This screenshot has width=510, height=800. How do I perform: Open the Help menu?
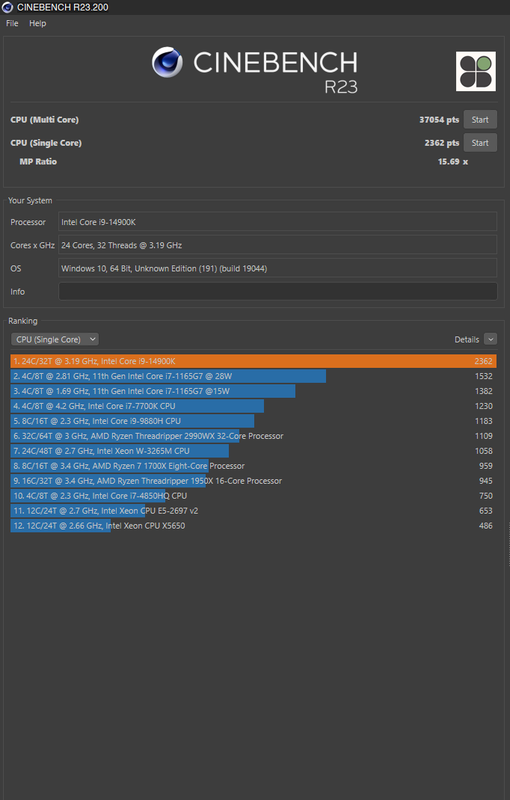click(37, 23)
